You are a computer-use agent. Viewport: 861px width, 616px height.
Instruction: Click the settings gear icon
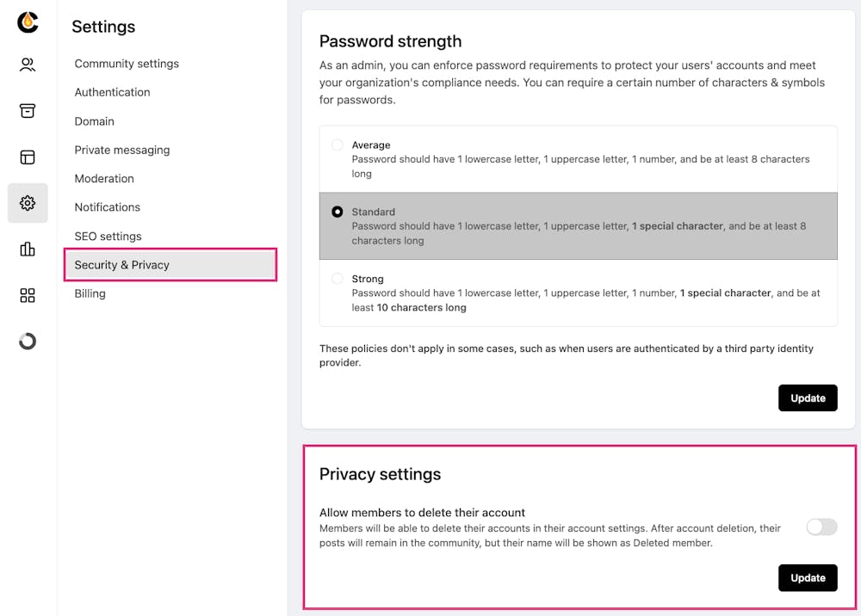(x=28, y=203)
